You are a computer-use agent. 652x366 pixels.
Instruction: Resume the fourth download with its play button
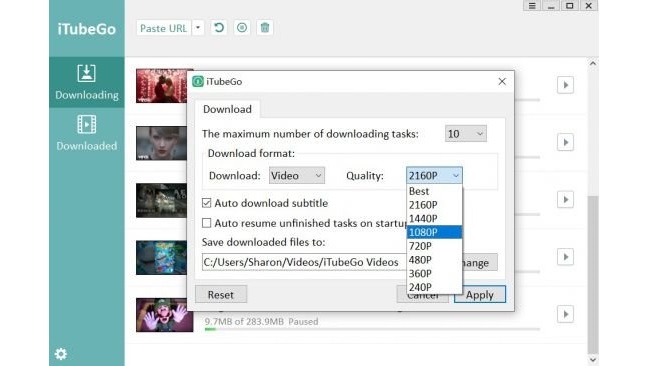[566, 257]
